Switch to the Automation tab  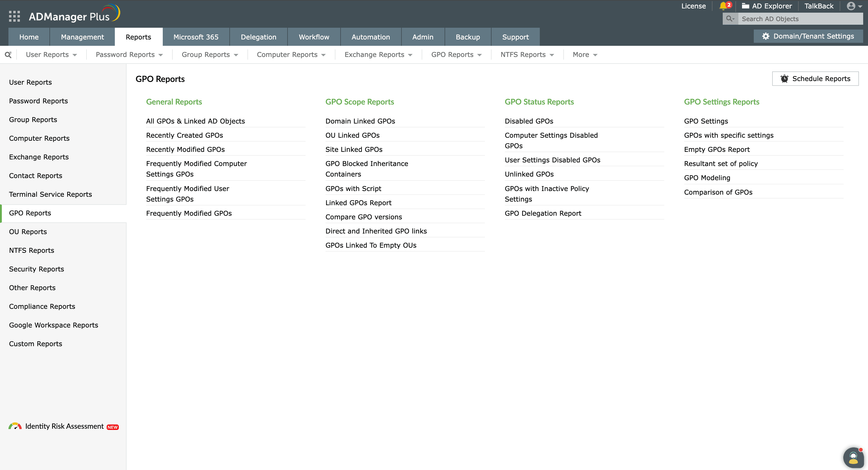pyautogui.click(x=370, y=37)
